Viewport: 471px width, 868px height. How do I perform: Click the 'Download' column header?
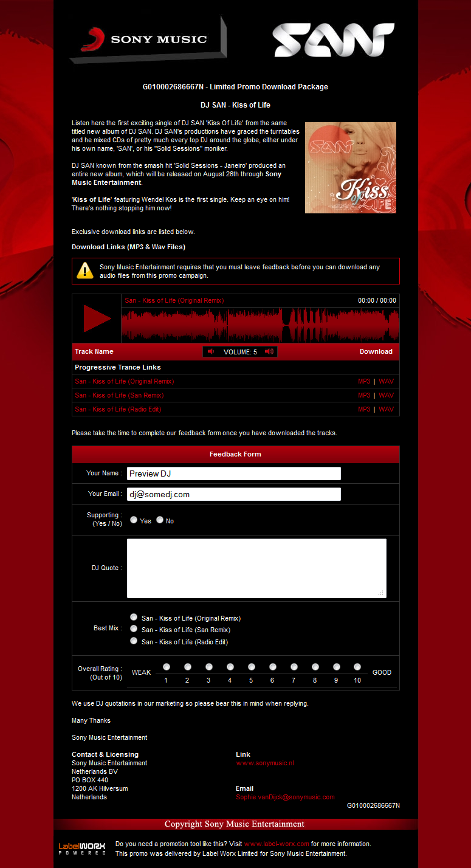376,351
